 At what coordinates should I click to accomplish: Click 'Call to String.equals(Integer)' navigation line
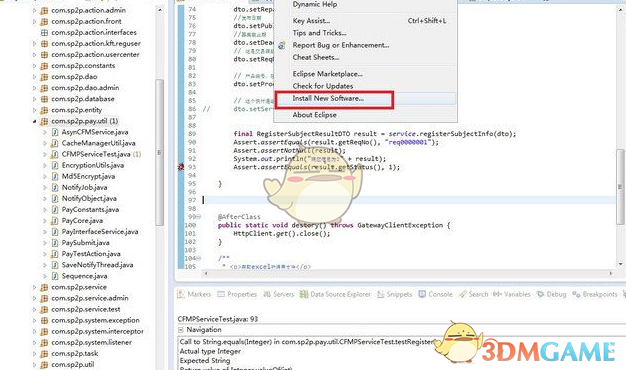306,342
